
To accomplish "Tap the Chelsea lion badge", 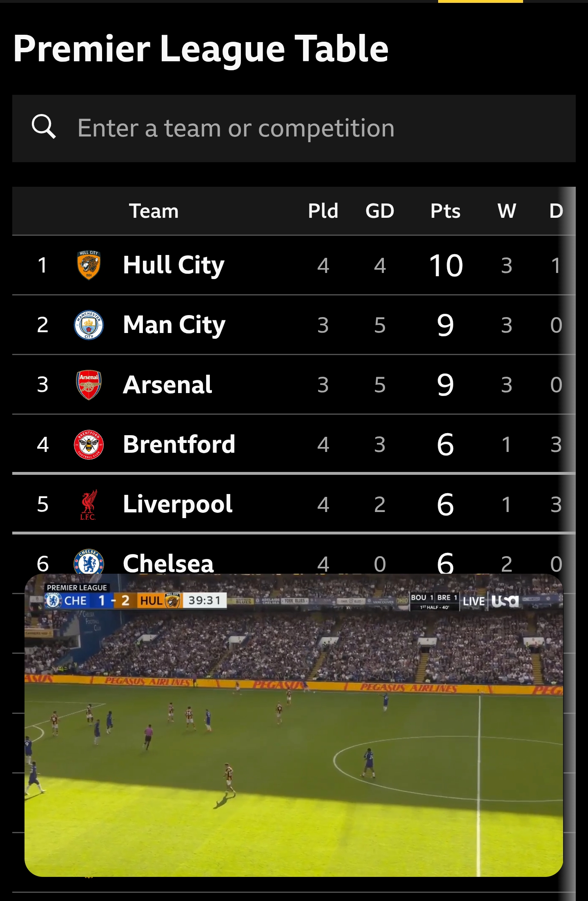I will pyautogui.click(x=89, y=561).
